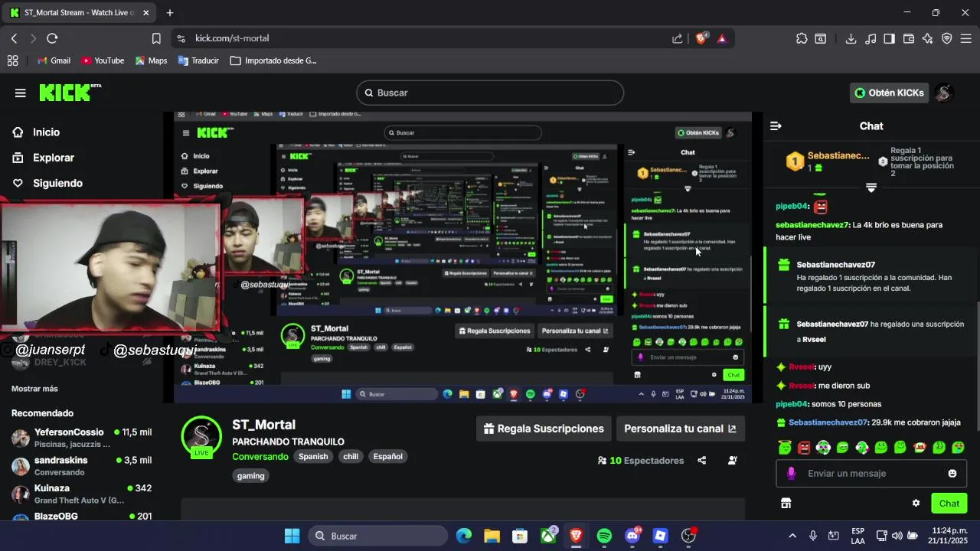Click Rvseel in 'me dieron sub' message
The image size is (980, 551).
click(801, 386)
